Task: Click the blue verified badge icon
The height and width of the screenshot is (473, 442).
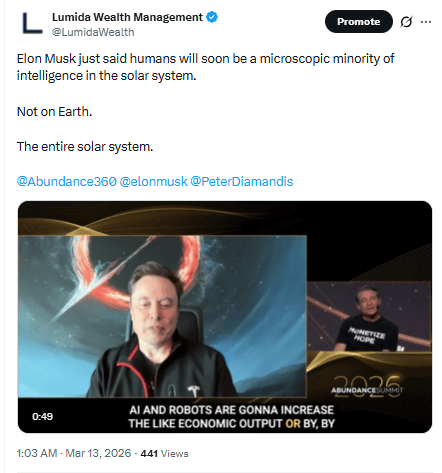Action: pos(212,17)
